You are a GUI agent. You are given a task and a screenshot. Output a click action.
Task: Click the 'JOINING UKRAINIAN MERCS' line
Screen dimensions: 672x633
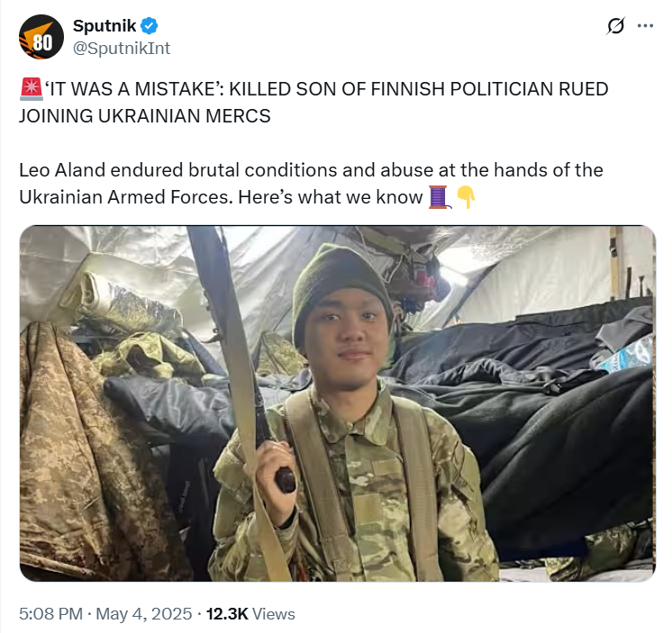145,116
